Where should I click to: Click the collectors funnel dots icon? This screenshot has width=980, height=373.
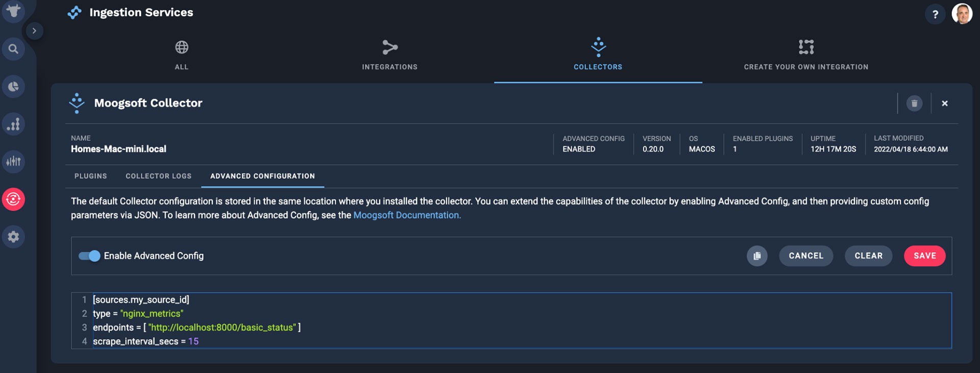click(x=598, y=46)
